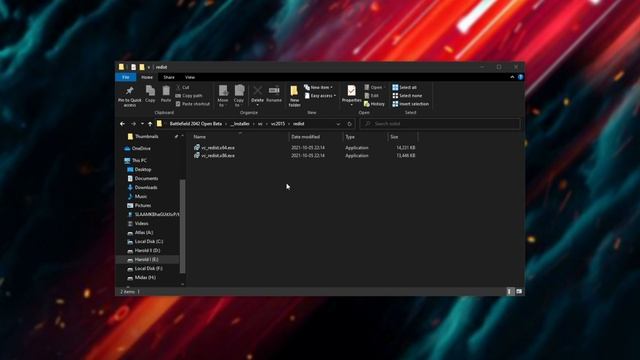
Task: Sort by Size column header
Action: [402, 137]
